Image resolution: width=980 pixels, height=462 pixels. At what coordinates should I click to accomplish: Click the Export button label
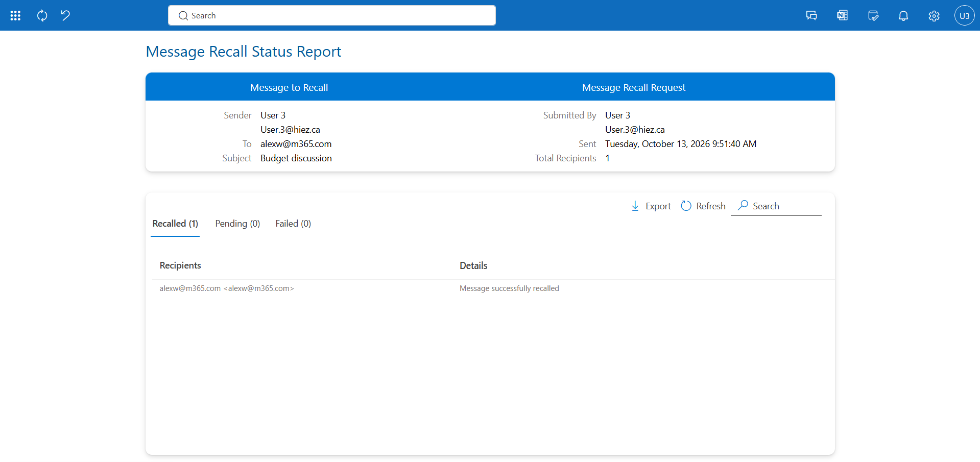pos(658,206)
